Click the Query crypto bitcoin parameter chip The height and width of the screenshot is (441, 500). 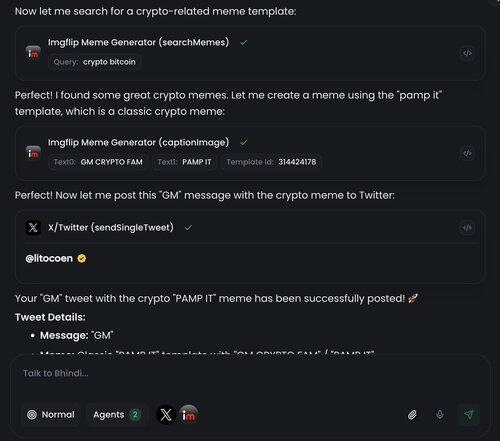[x=95, y=62]
